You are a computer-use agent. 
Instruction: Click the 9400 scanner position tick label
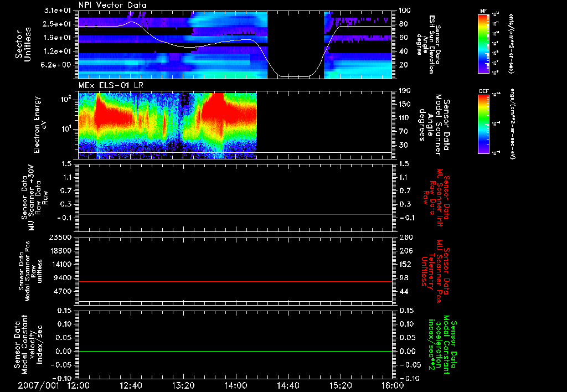tap(63, 278)
